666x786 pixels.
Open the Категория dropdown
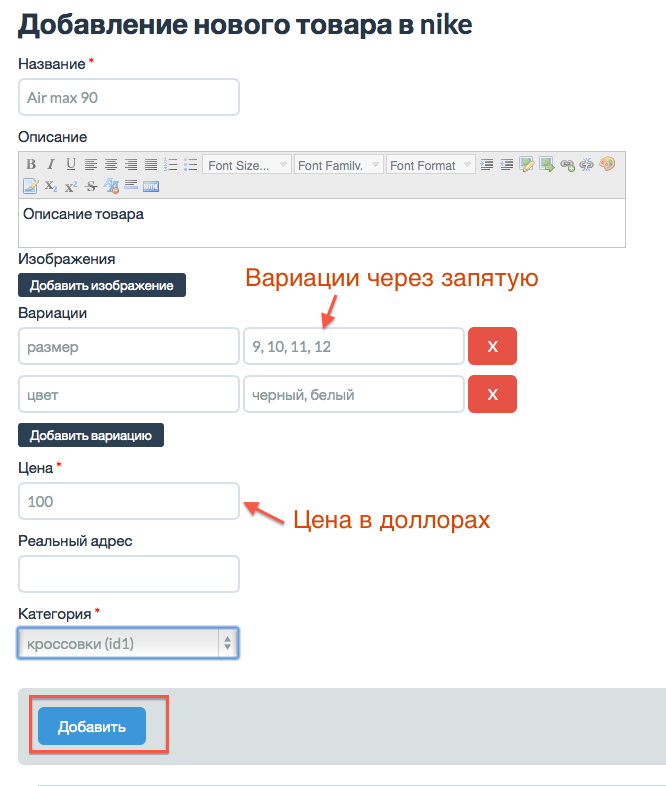tap(128, 643)
